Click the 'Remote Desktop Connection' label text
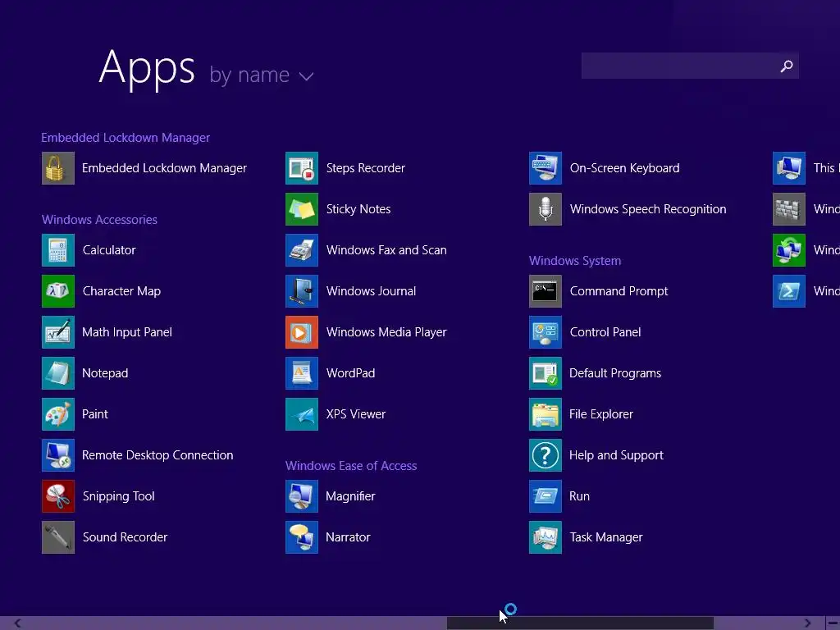 pyautogui.click(x=157, y=455)
